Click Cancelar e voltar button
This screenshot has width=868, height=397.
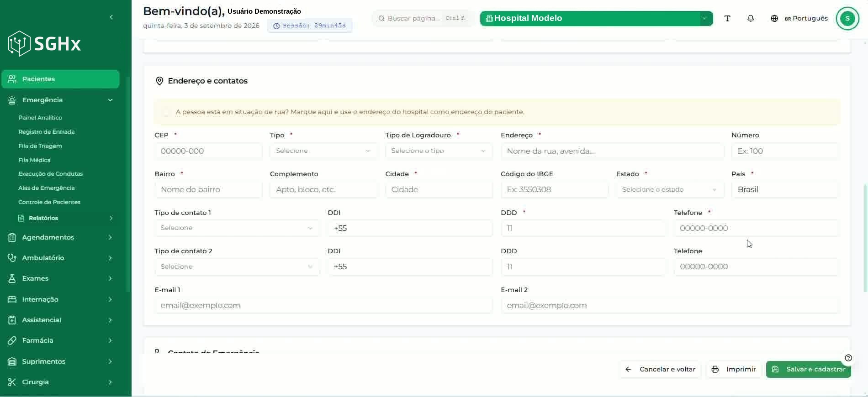tap(660, 369)
